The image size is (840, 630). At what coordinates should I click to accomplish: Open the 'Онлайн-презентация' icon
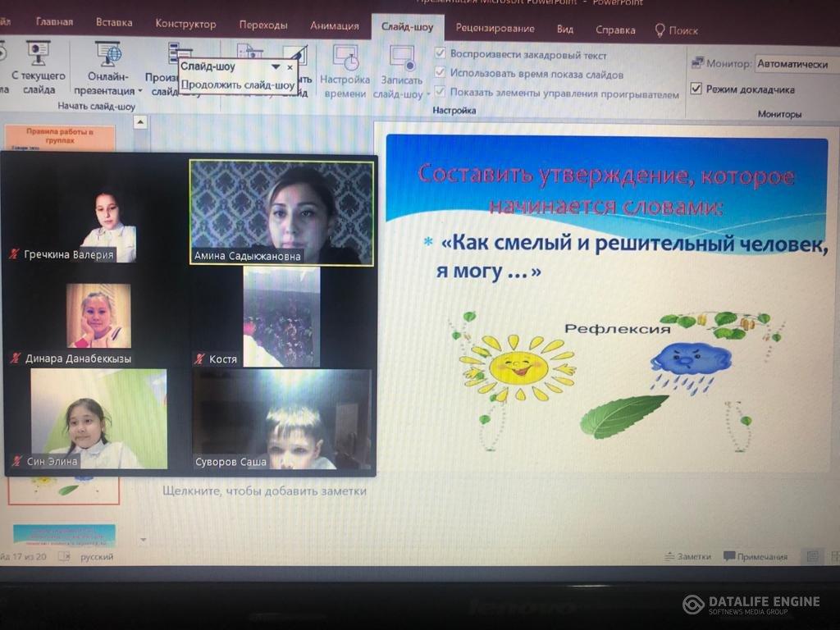(108, 55)
